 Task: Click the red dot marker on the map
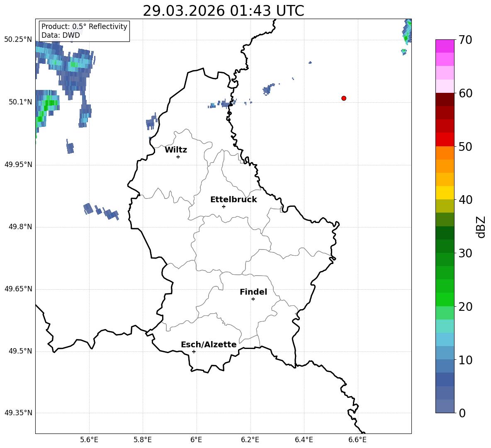[x=344, y=98]
